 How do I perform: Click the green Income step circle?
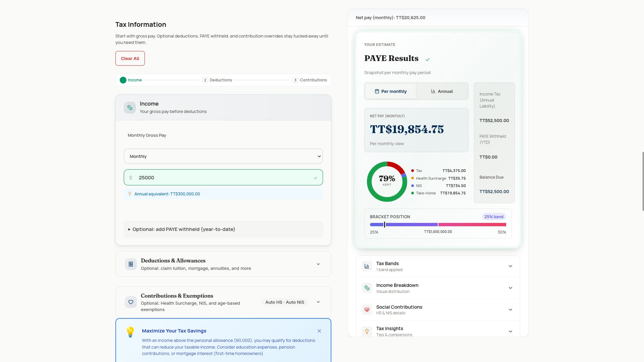click(123, 80)
